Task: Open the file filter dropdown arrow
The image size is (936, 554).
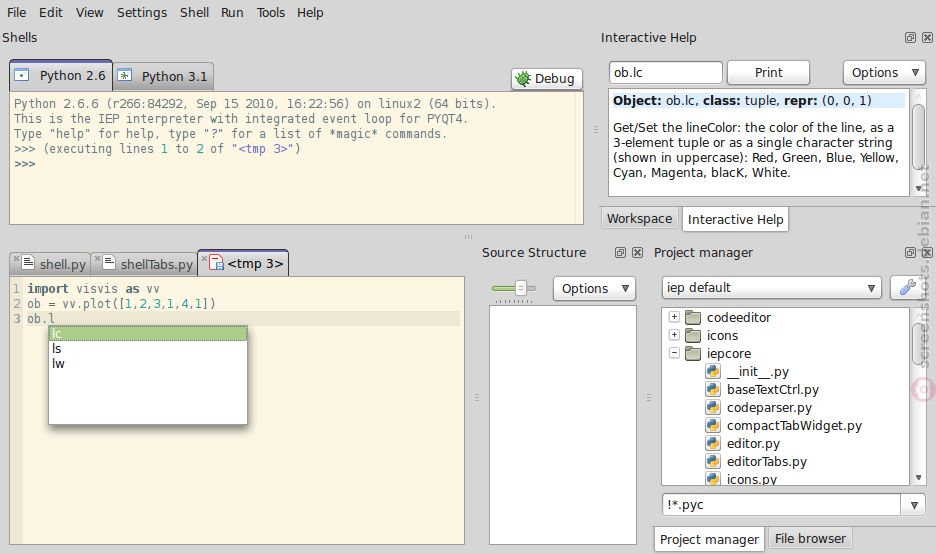Action: (x=913, y=505)
